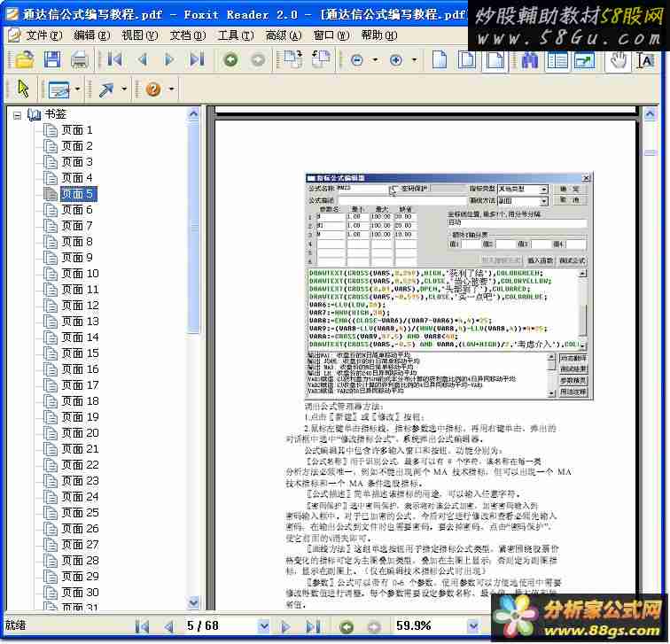This screenshot has height=644, width=670.
Task: Click the rotate pages left icon
Action: point(322,59)
